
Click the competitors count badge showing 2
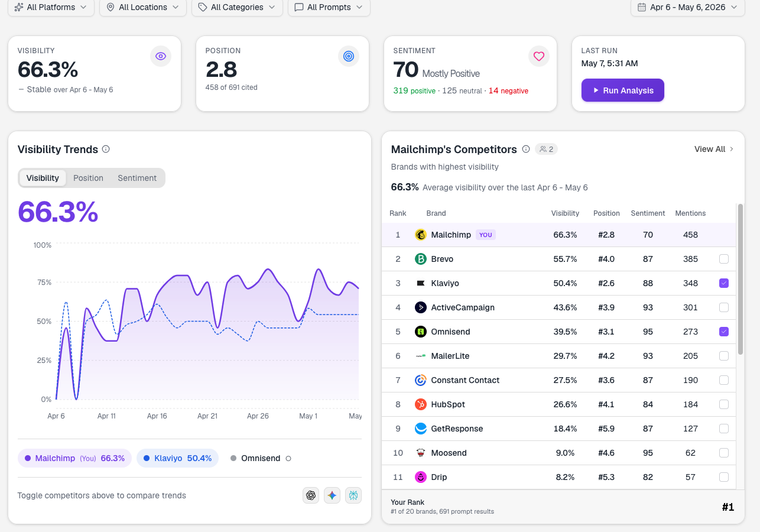tap(546, 149)
